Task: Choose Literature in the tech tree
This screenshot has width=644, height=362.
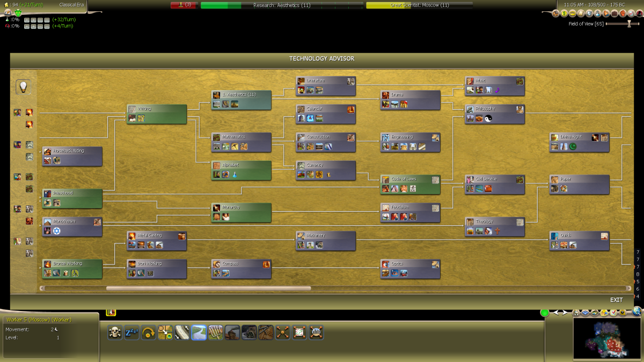Action: (326, 86)
